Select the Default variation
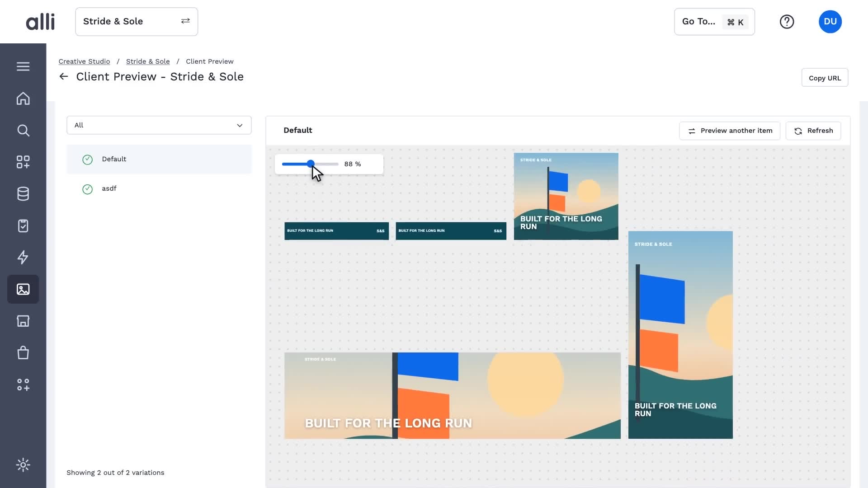Screen dimensions: 868x488 [x=159, y=159]
